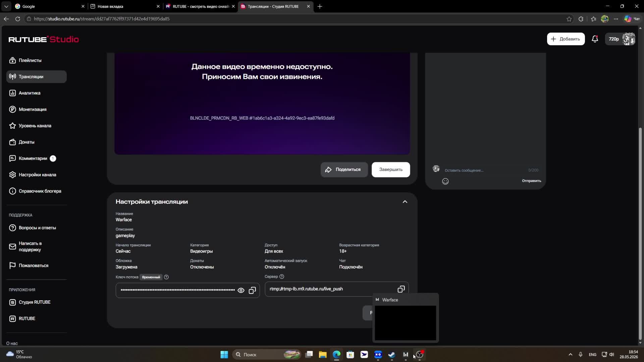Screen dimensions: 644x362
Task: Click Завершить to end the stream
Action: click(391, 170)
